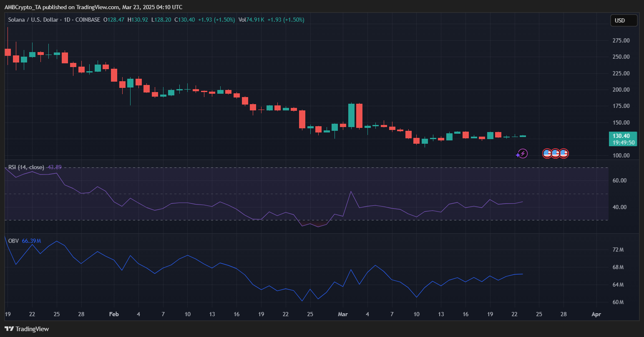The image size is (644, 337).
Task: Click the TradingView logo at bottom left
Action: 27,329
